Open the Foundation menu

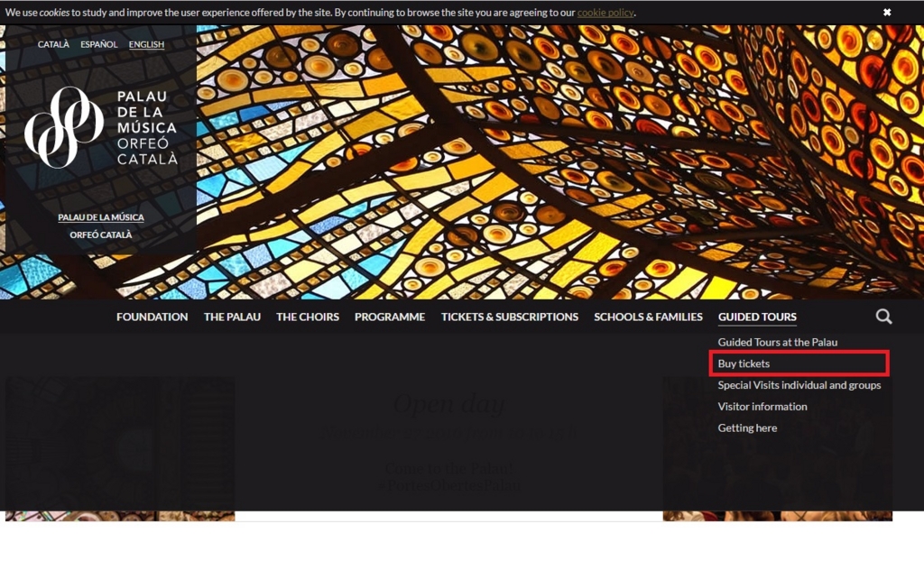coord(152,317)
